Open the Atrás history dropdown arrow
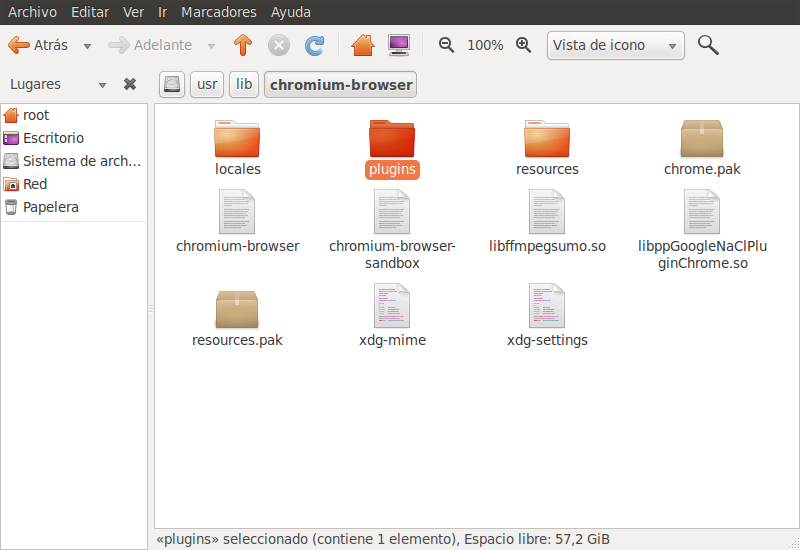Screen dimensions: 800x550 87,46
